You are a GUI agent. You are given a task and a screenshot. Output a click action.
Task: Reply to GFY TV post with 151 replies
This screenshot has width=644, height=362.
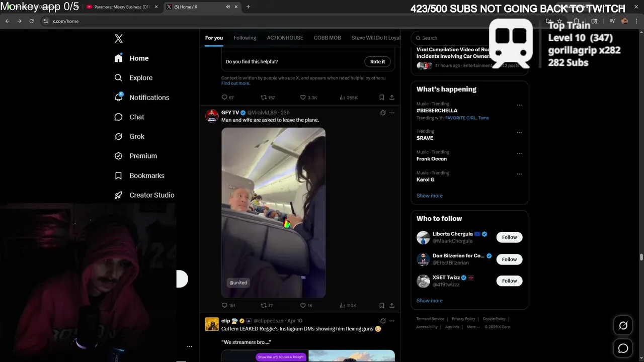coord(228,305)
